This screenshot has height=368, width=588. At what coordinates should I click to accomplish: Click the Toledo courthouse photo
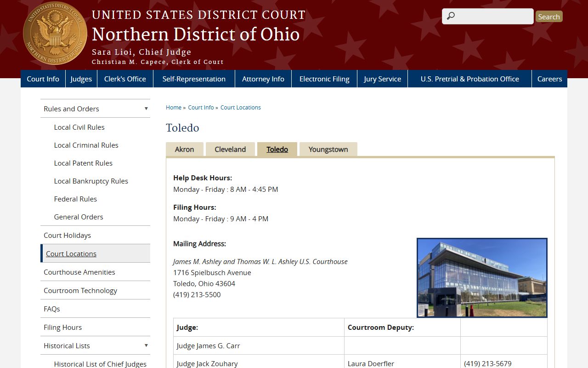tap(482, 277)
